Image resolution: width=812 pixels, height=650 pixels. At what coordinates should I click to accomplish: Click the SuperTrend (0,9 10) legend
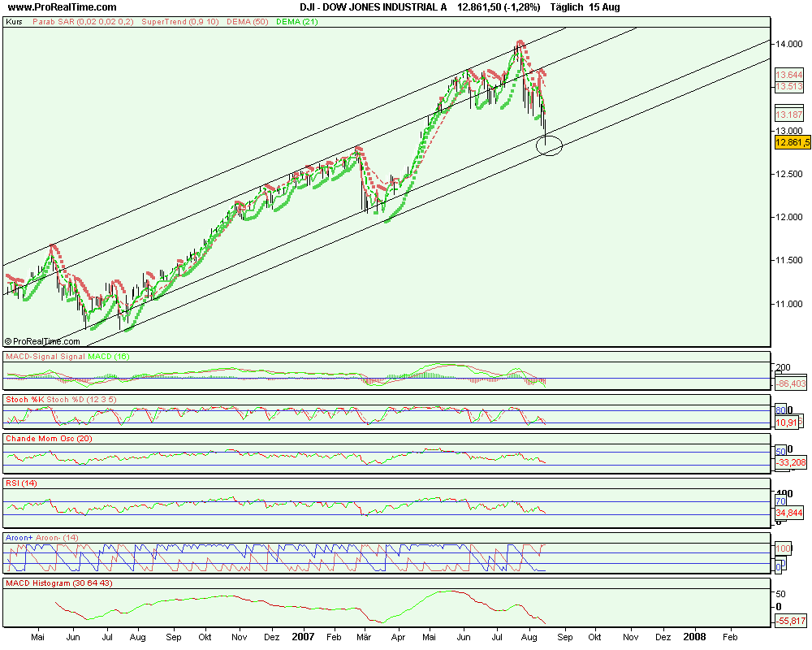[x=180, y=22]
